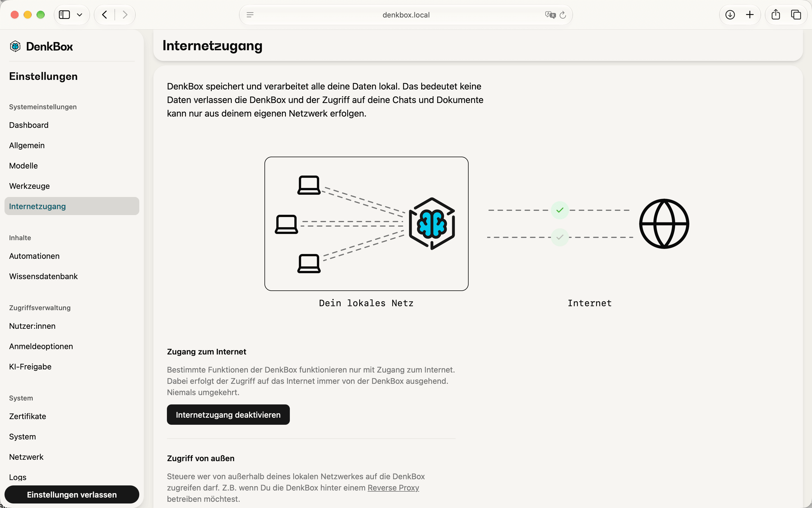This screenshot has height=508, width=812.
Task: Go forward with the browser forward arrow
Action: [x=125, y=15]
